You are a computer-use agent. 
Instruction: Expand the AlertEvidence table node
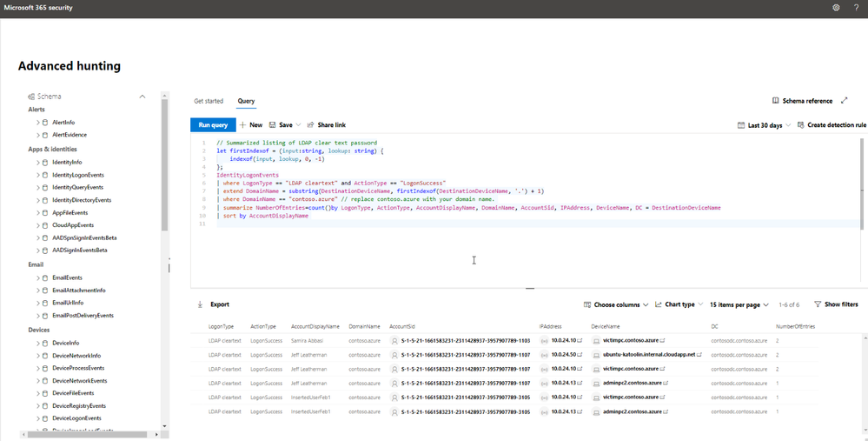point(38,135)
